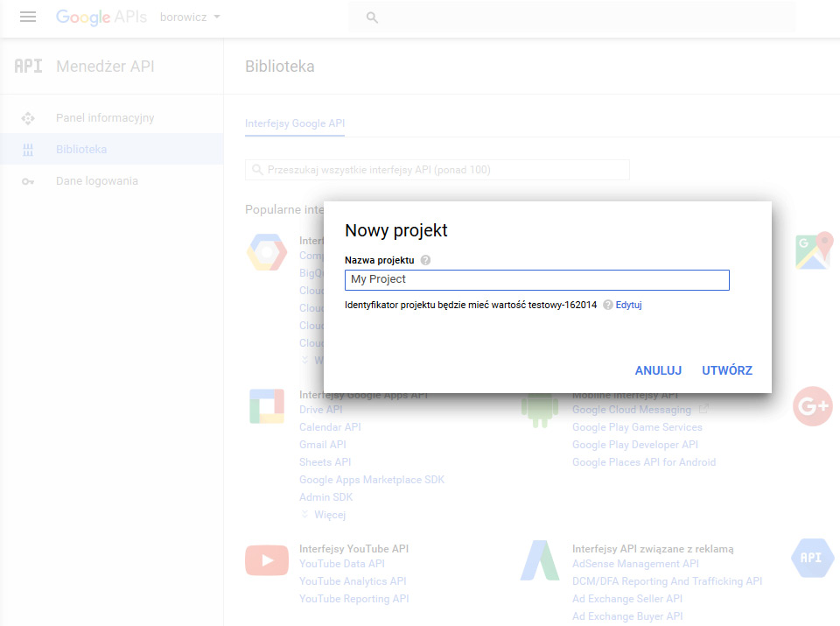Click the Interfejsy API związane z reklamą heading
This screenshot has height=626, width=840.
pyautogui.click(x=653, y=549)
